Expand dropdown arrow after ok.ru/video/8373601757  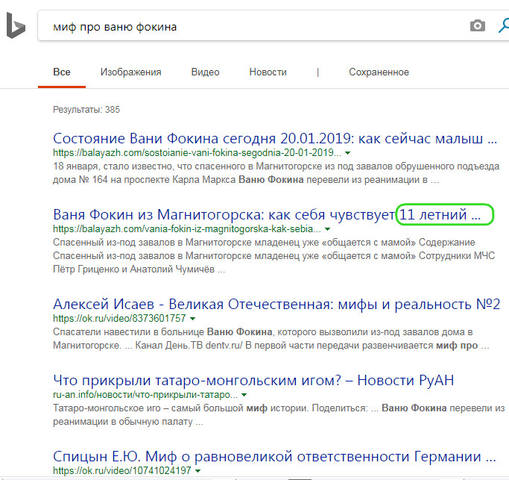(x=192, y=319)
